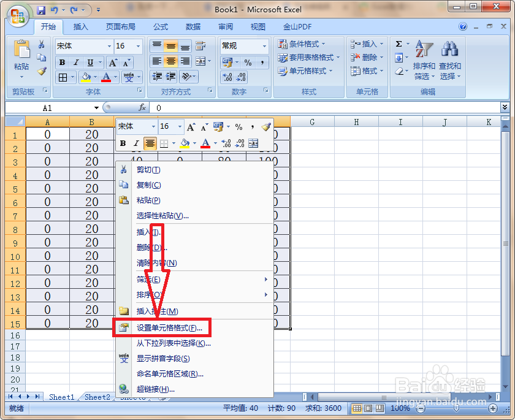
Task: Apply percent style from ribbon Number group
Action: coord(248,62)
